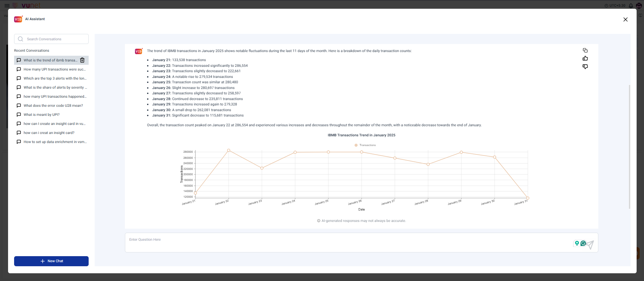Viewport: 644px width, 281px height.
Task: Select 'What does the error code U28 mean?' chat
Action: point(53,106)
